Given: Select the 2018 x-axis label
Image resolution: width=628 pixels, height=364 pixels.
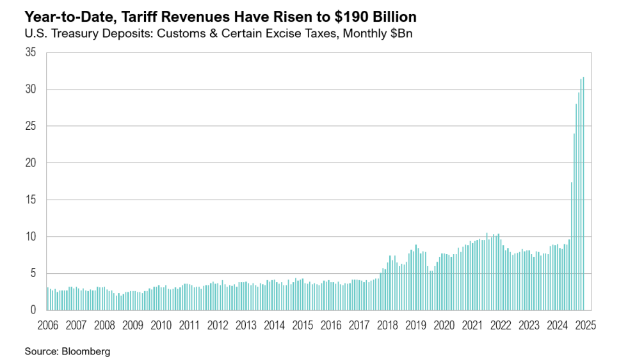Looking at the screenshot, I should tap(387, 325).
